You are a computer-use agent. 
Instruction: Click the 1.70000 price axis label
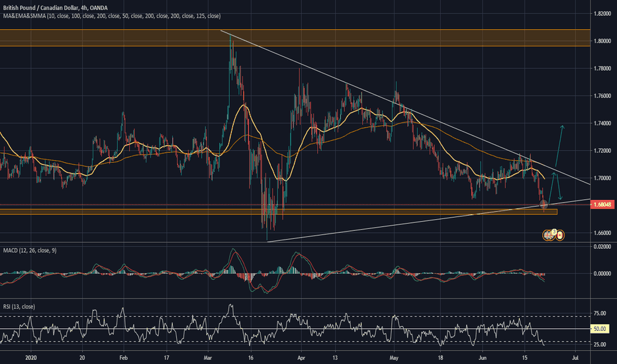pos(602,178)
